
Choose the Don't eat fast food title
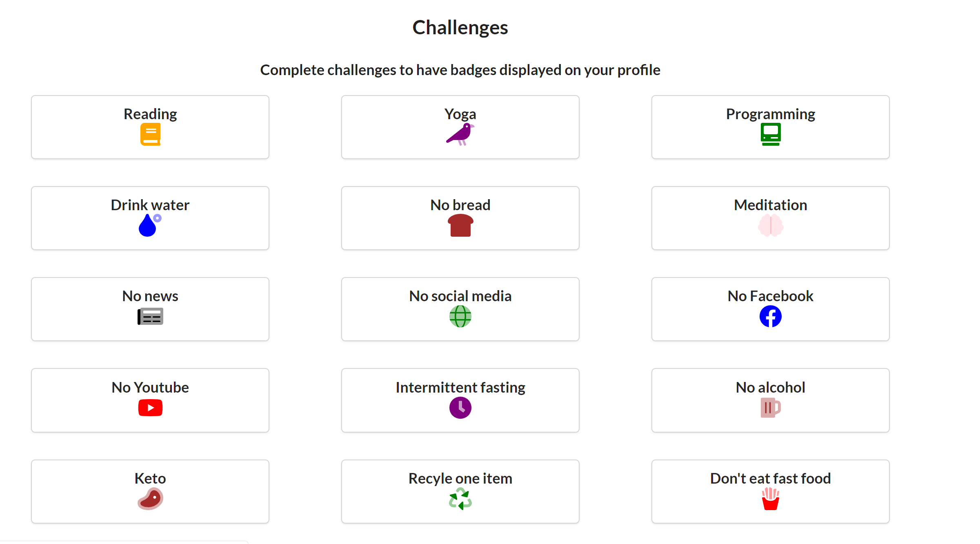pos(770,478)
